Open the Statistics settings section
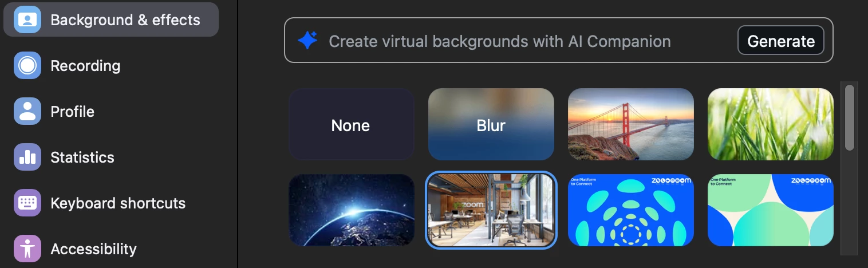 point(82,157)
